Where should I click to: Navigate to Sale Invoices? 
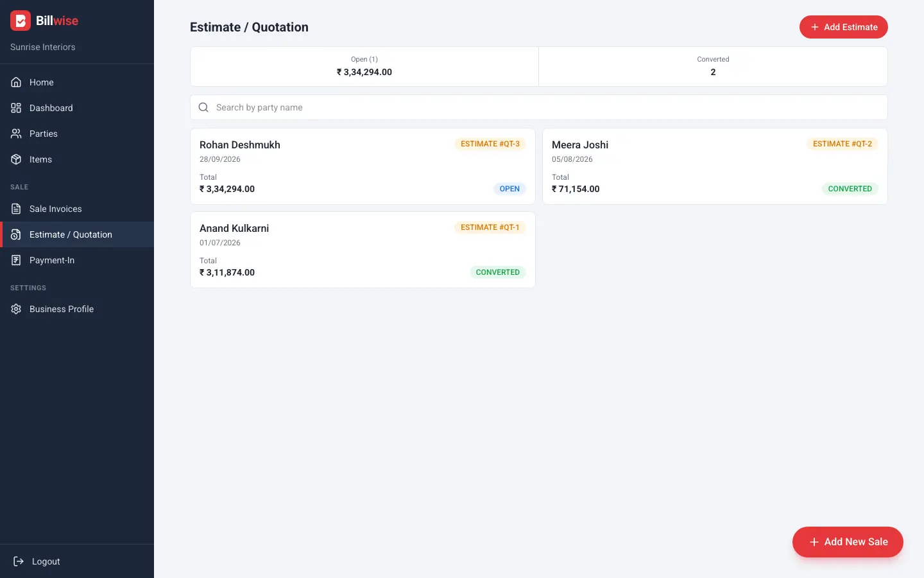pyautogui.click(x=77, y=209)
